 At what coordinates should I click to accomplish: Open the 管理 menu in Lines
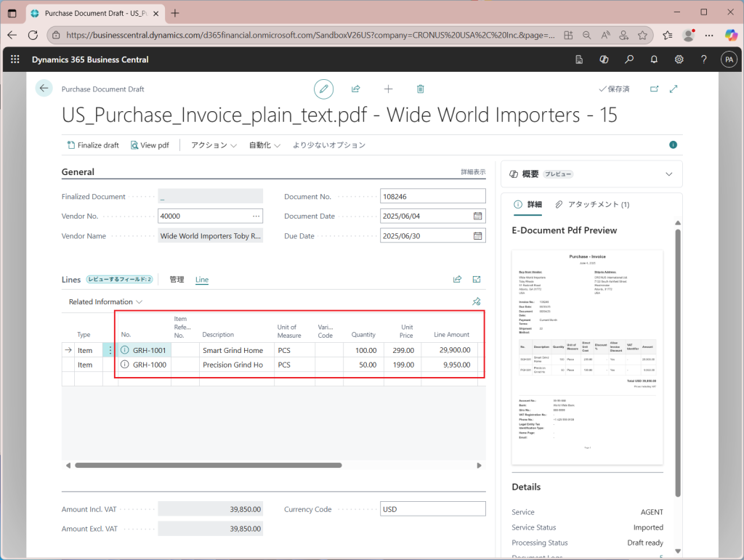pos(177,280)
